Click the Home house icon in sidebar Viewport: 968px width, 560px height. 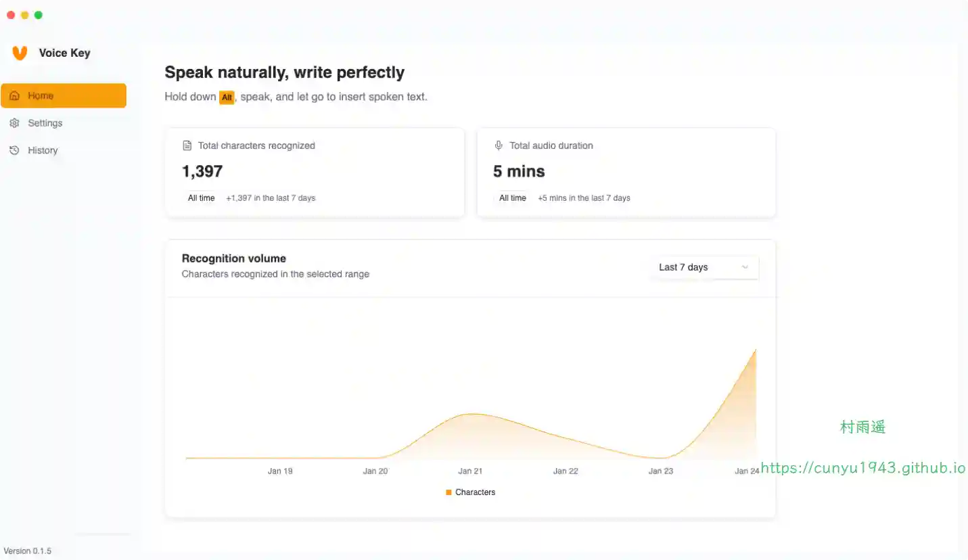14,96
